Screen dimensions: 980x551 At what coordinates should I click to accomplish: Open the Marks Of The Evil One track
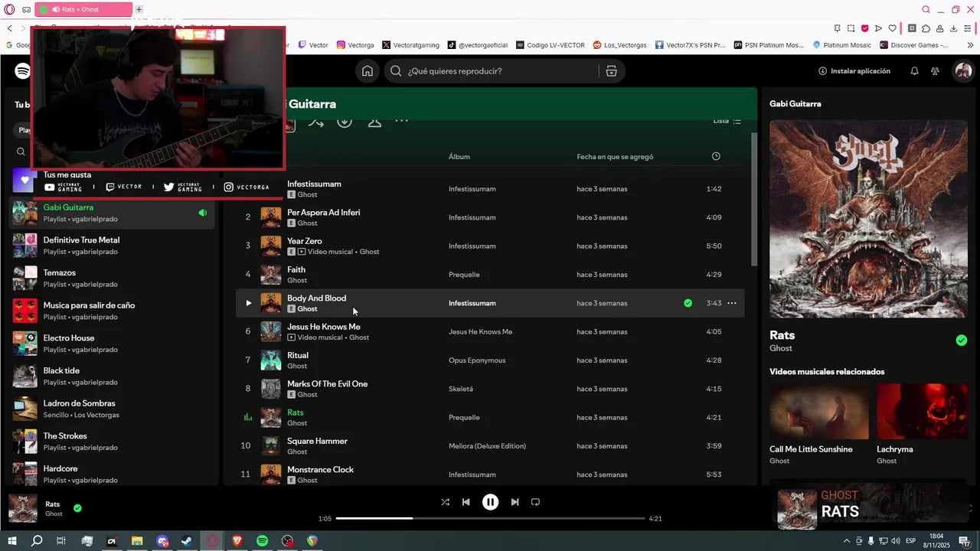(x=327, y=384)
